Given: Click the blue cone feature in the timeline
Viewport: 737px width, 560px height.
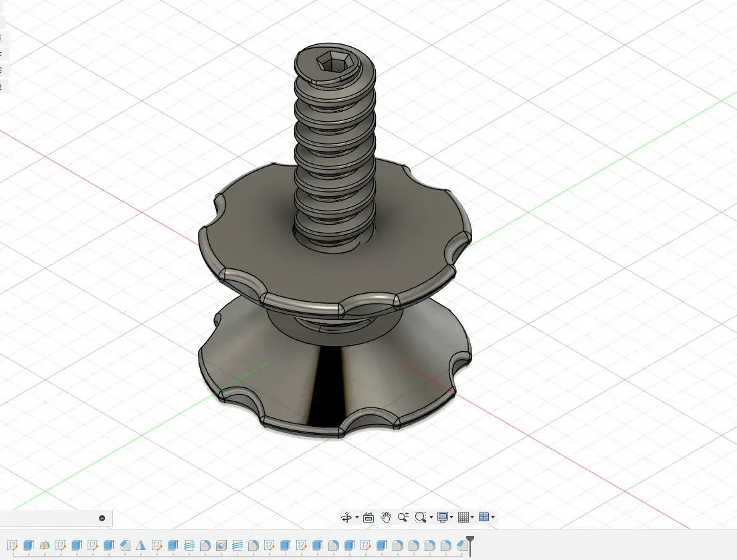Looking at the screenshot, I should (140, 545).
